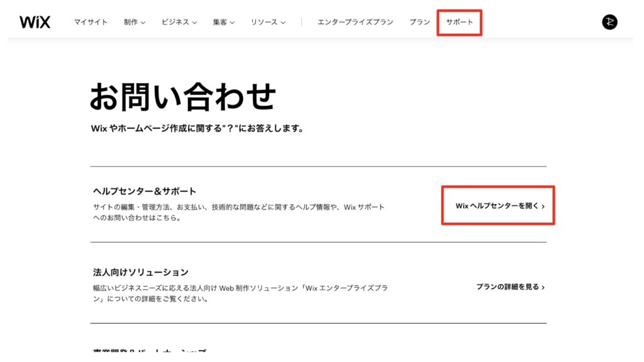Go to マイサイト in navigation

91,22
